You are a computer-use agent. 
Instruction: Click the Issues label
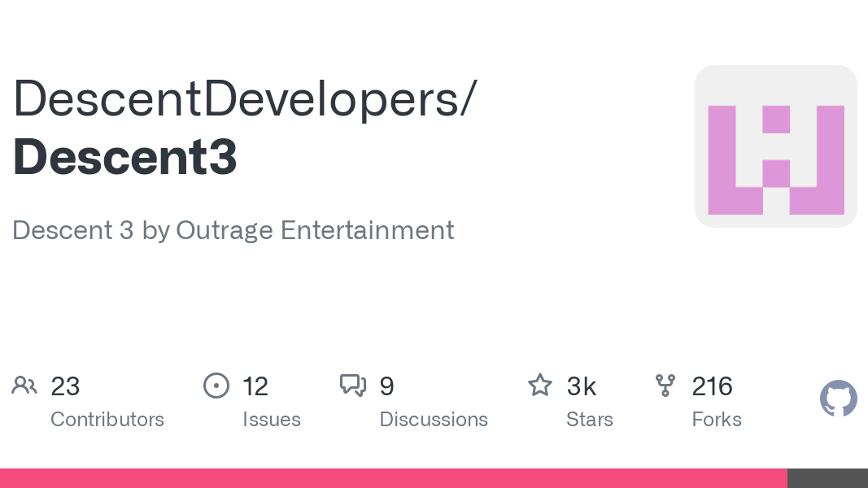[x=272, y=420]
